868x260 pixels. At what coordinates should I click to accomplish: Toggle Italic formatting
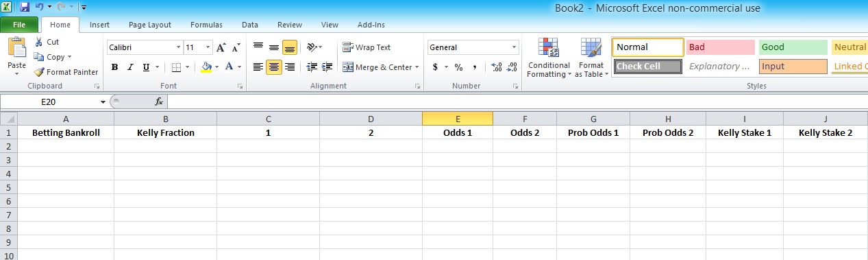(130, 67)
